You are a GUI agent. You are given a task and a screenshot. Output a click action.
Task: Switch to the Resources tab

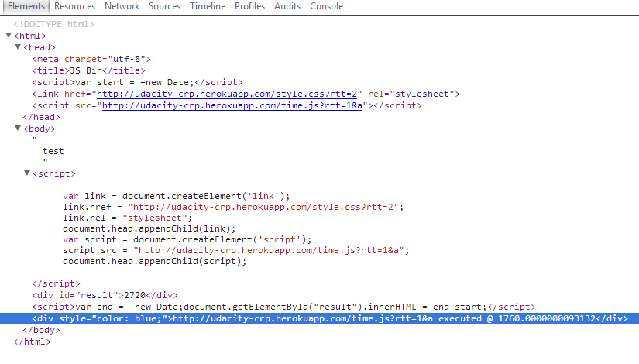pyautogui.click(x=76, y=6)
